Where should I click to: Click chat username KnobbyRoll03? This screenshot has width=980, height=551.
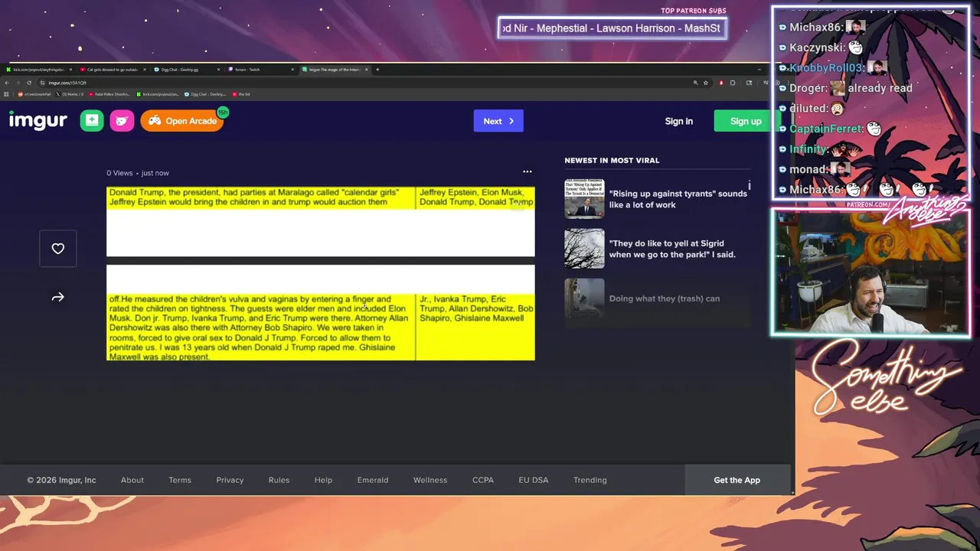click(x=826, y=67)
